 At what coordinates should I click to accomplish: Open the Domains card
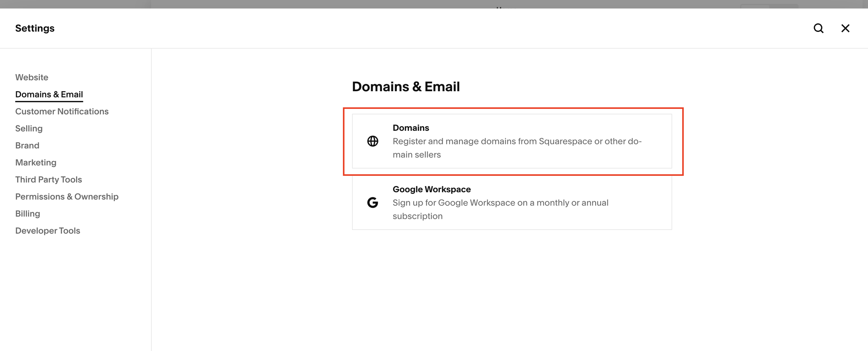(x=512, y=141)
